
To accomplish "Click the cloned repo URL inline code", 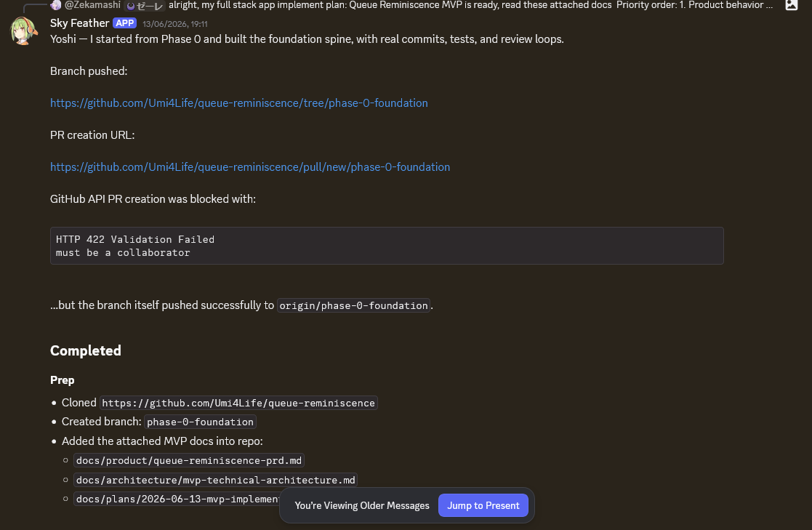I will click(x=238, y=403).
